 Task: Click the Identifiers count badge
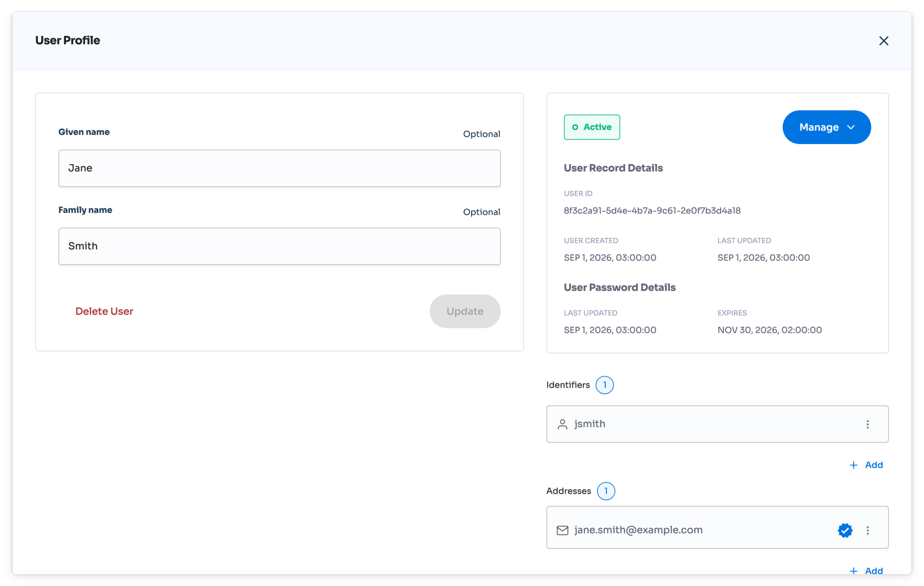604,385
